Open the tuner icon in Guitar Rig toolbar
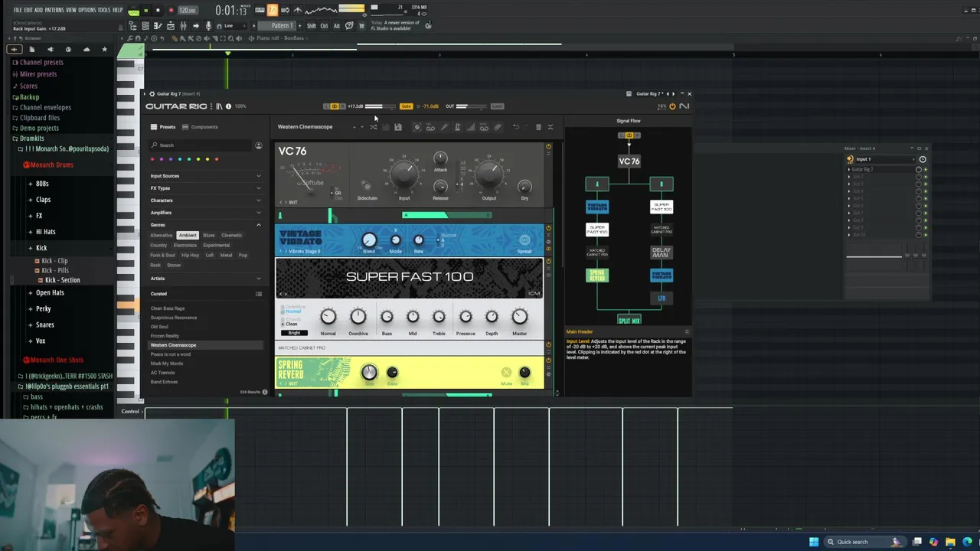Screen dimensions: 980x551 pyautogui.click(x=444, y=127)
